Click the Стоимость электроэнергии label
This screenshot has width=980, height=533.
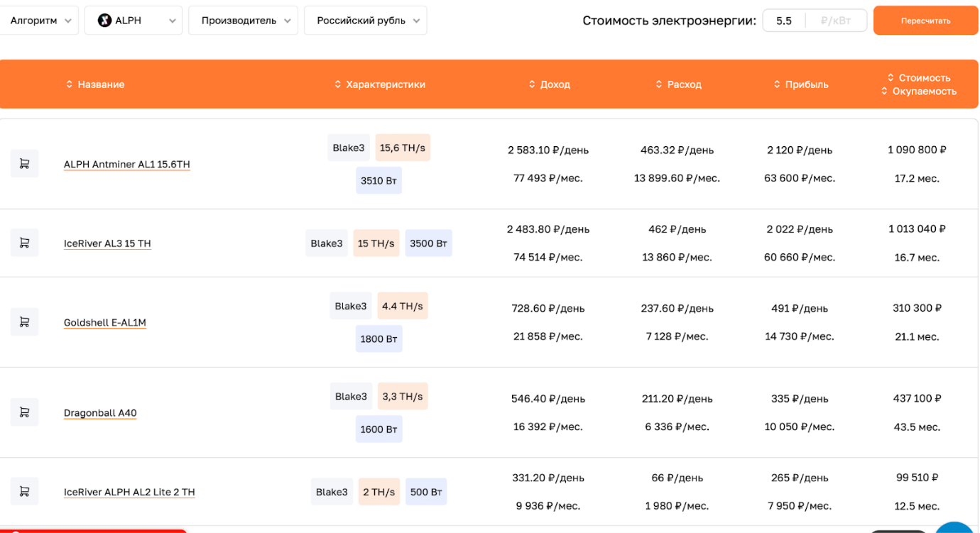(x=670, y=21)
